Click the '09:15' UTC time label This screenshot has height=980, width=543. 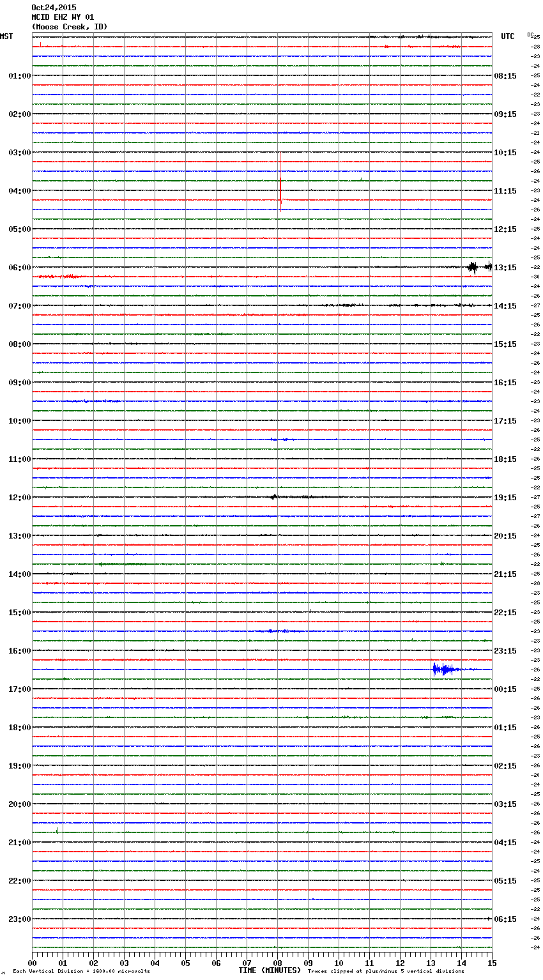point(505,114)
